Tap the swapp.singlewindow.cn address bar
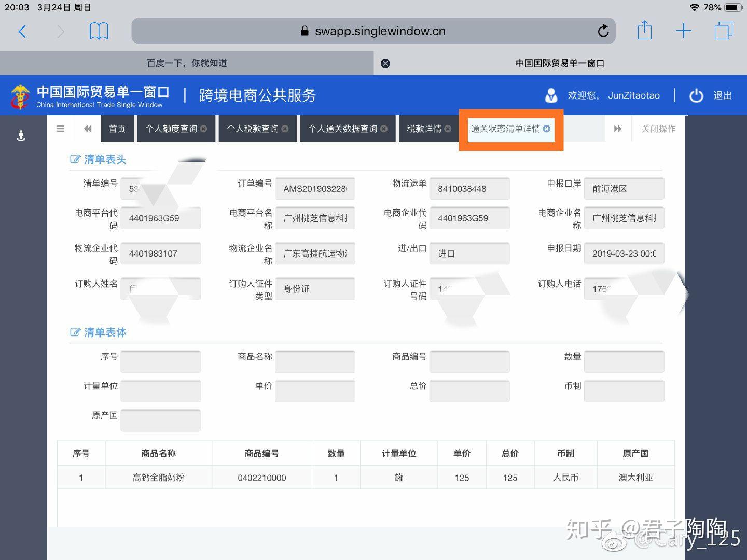 coord(374,31)
